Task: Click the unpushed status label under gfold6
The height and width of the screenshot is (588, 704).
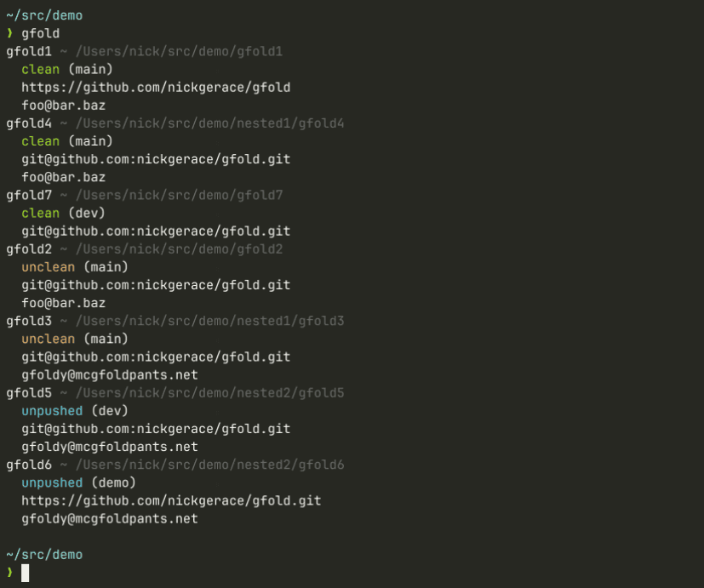Action: [x=52, y=482]
